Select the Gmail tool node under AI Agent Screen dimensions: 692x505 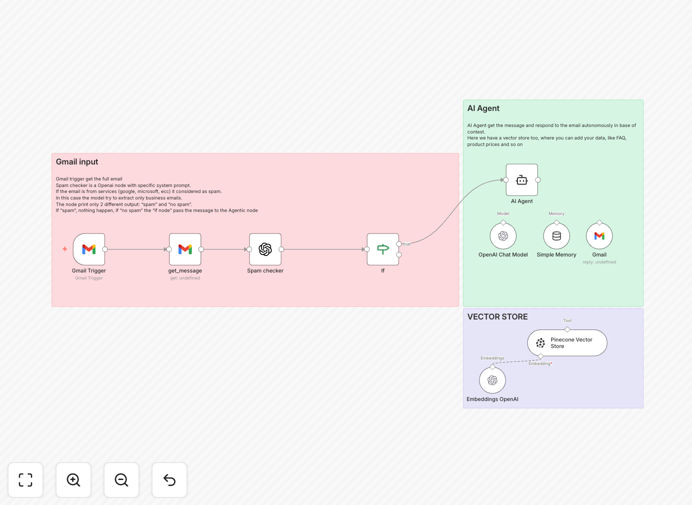(599, 236)
